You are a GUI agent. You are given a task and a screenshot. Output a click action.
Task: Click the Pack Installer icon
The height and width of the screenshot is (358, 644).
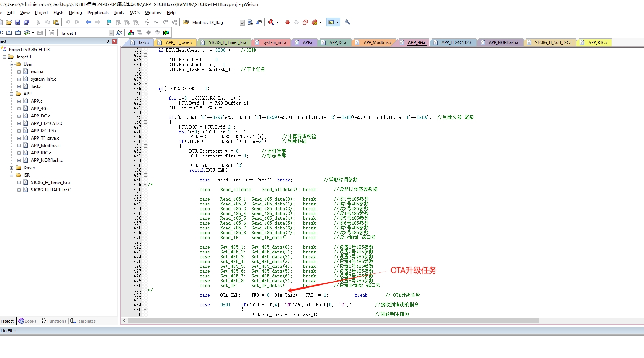166,33
